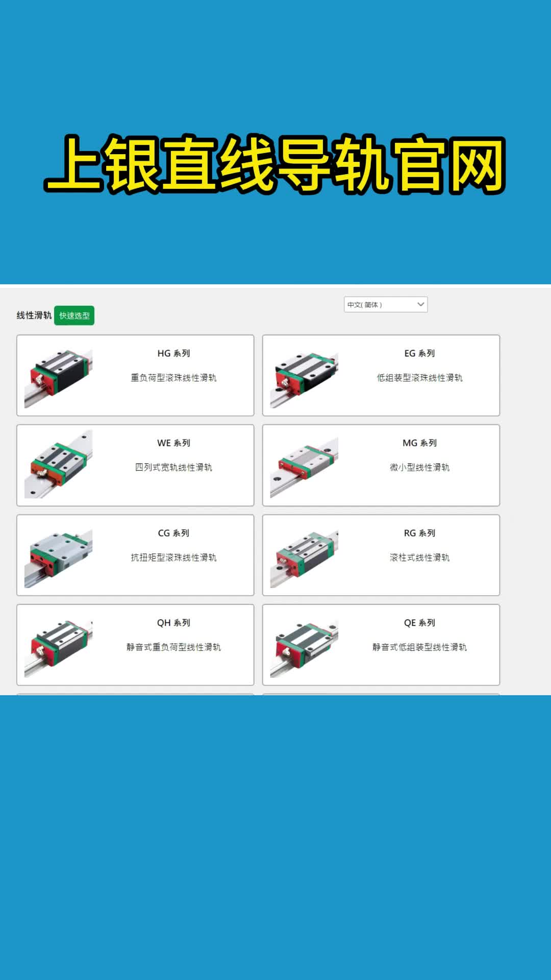
Task: Click 静音式重负荷型线性滑轨 description
Action: pyautogui.click(x=173, y=647)
